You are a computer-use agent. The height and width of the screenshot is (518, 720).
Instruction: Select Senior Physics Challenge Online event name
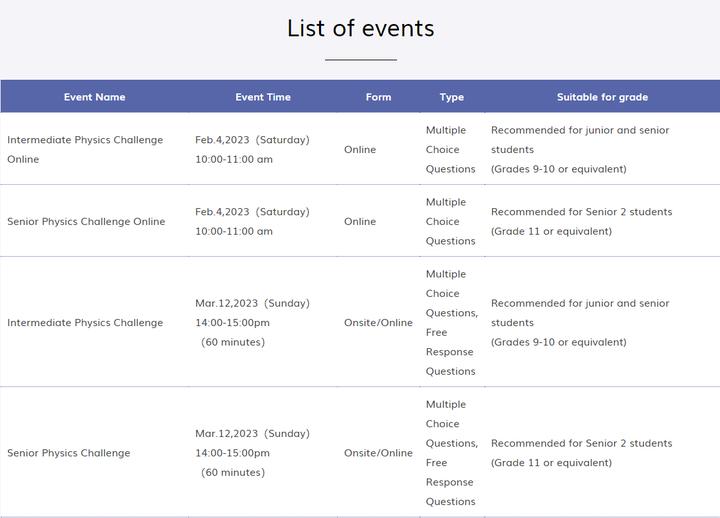(86, 221)
